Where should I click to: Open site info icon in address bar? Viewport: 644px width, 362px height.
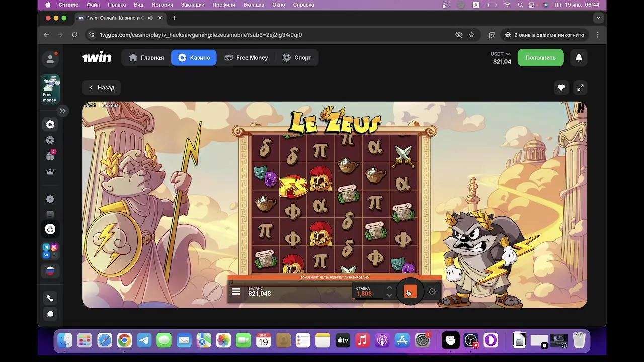(x=91, y=35)
